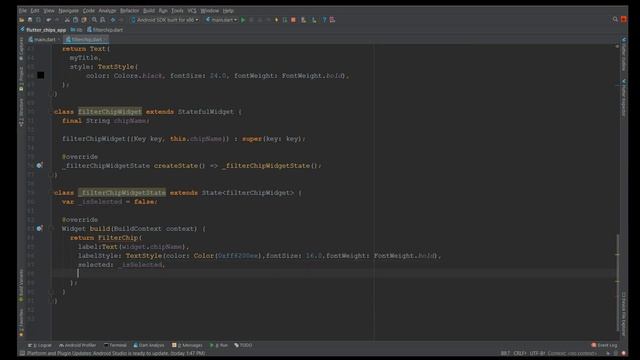
Task: Collapse the build method fold marker
Action: click(52, 229)
